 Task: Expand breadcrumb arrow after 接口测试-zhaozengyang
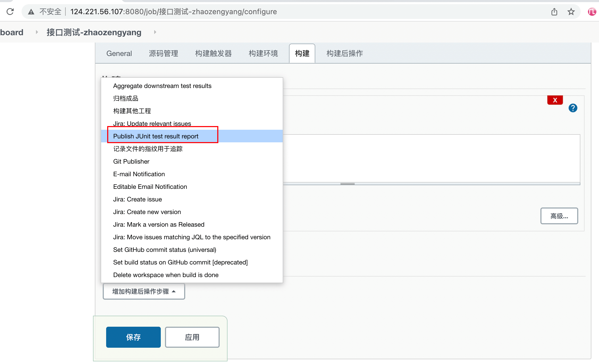tap(155, 32)
